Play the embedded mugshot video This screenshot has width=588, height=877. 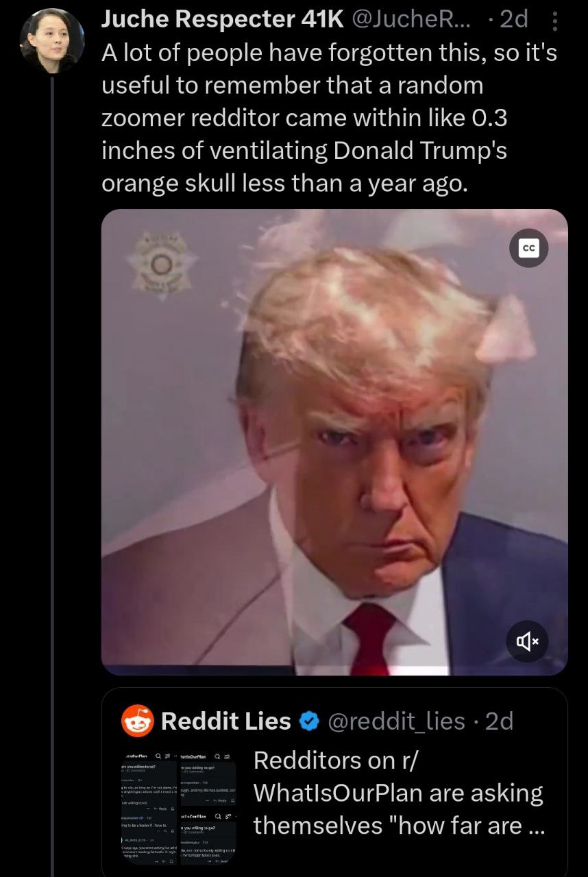(334, 442)
